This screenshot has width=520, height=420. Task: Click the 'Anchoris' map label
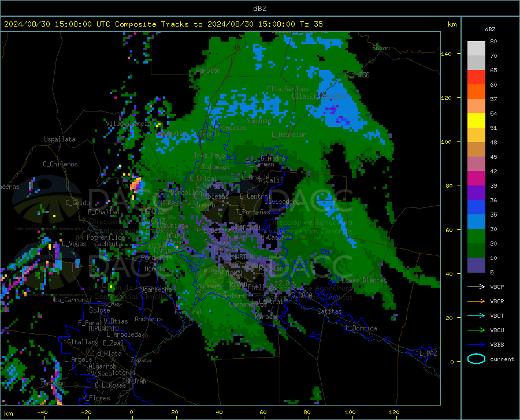click(148, 319)
